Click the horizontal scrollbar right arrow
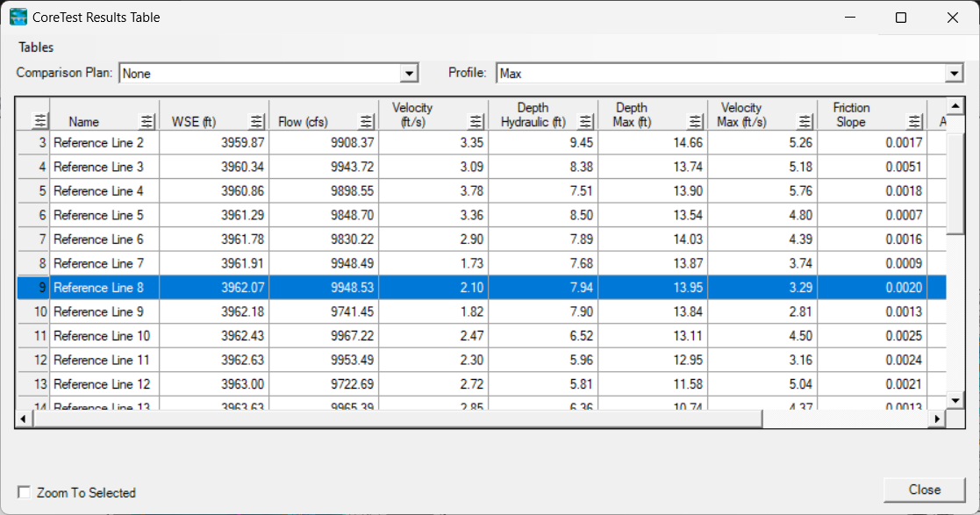Image resolution: width=980 pixels, height=515 pixels. pos(937,419)
